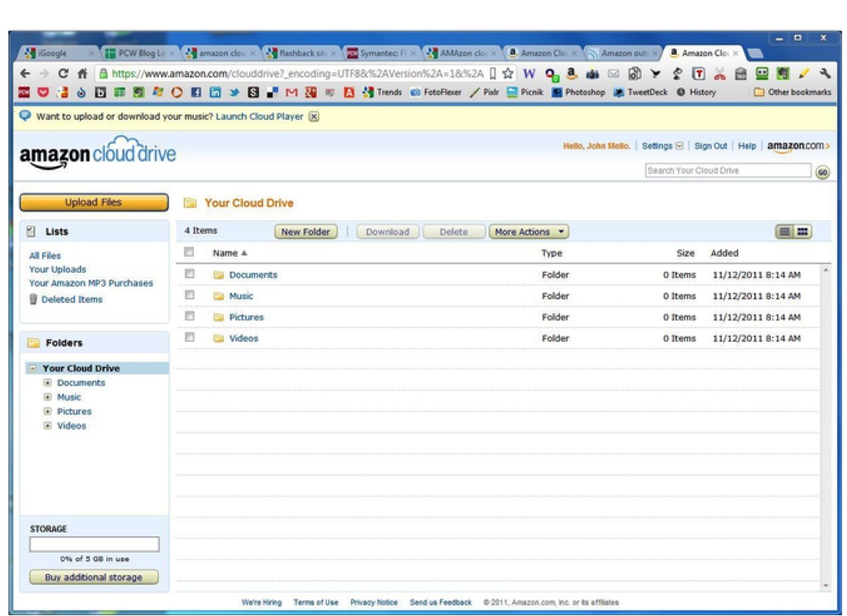
Task: Click the yellow highlighter extension icon
Action: pyautogui.click(x=804, y=74)
